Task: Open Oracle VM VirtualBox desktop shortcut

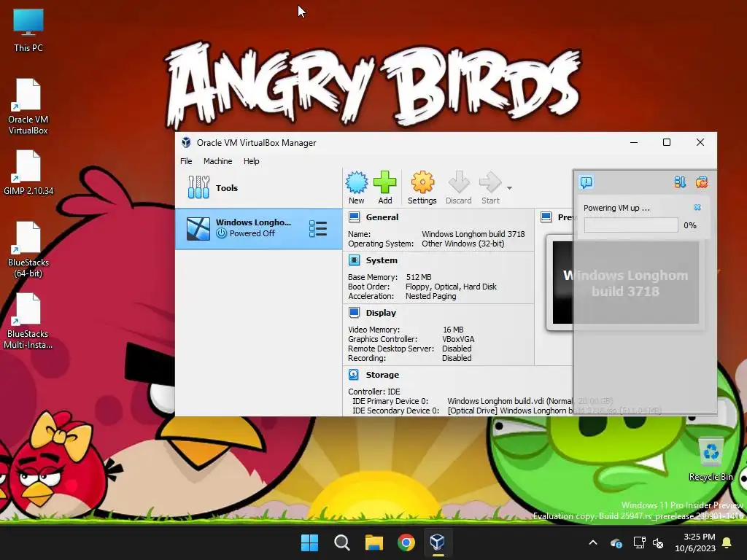Action: [x=28, y=106]
